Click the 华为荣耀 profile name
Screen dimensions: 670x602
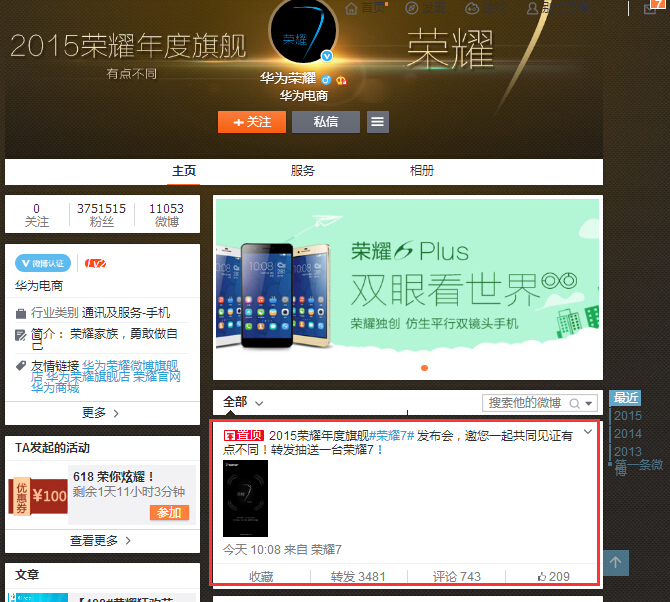click(288, 79)
